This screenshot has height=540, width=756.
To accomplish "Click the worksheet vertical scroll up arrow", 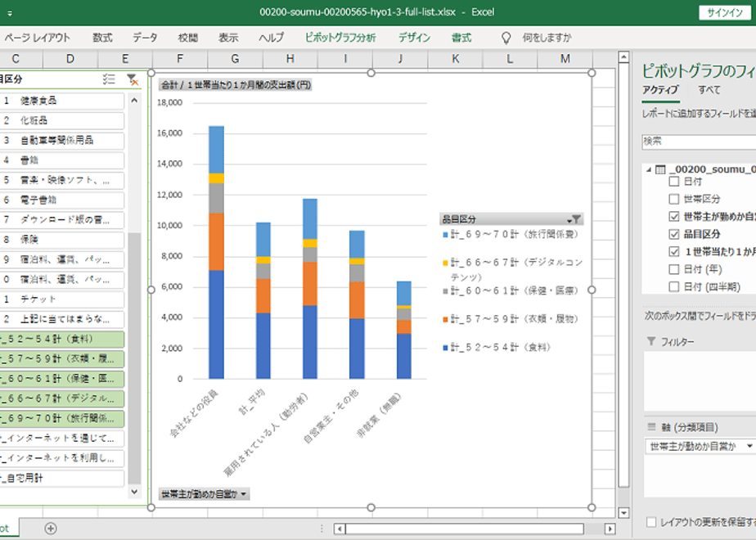I will [x=623, y=57].
